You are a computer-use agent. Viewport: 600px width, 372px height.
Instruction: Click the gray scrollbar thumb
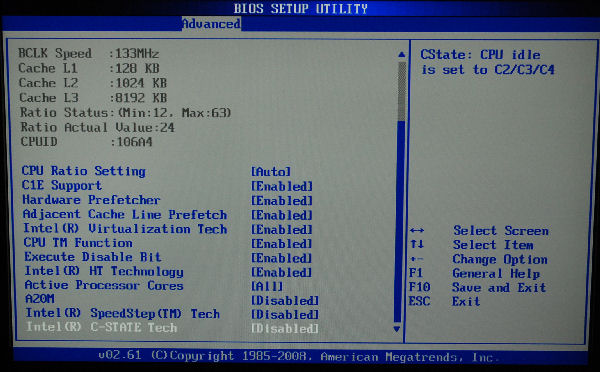coord(401,91)
